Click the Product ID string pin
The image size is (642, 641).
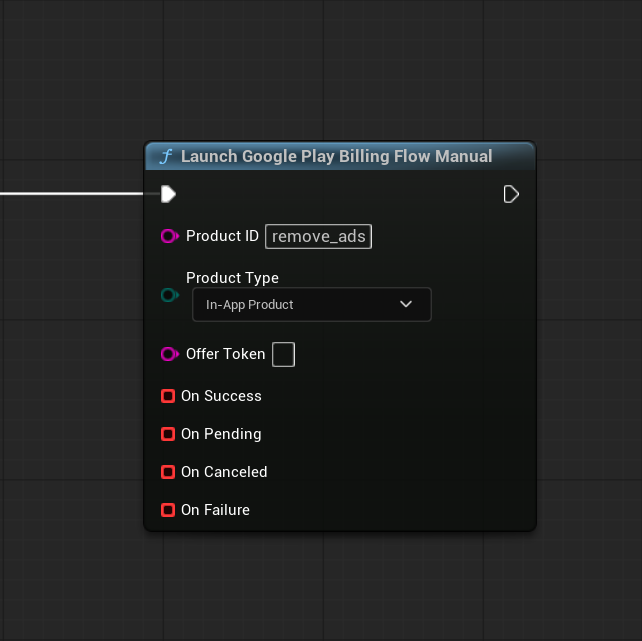click(x=170, y=236)
